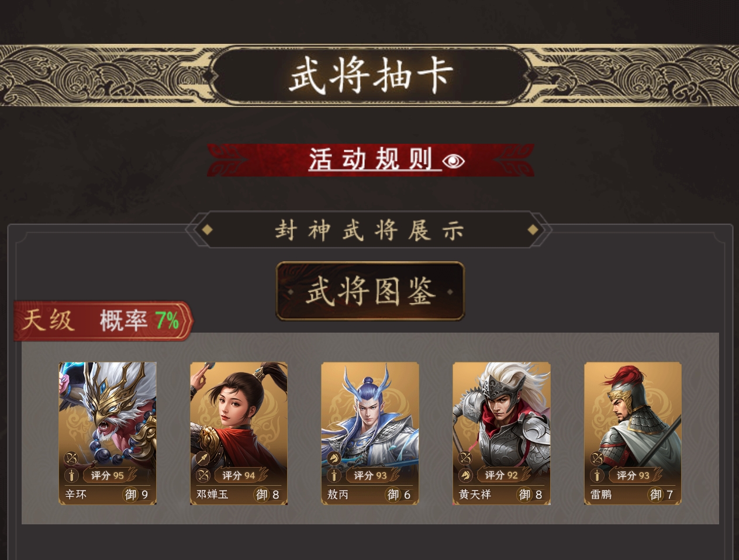Click the 御 badge on 黄天祥's card

coord(525,495)
